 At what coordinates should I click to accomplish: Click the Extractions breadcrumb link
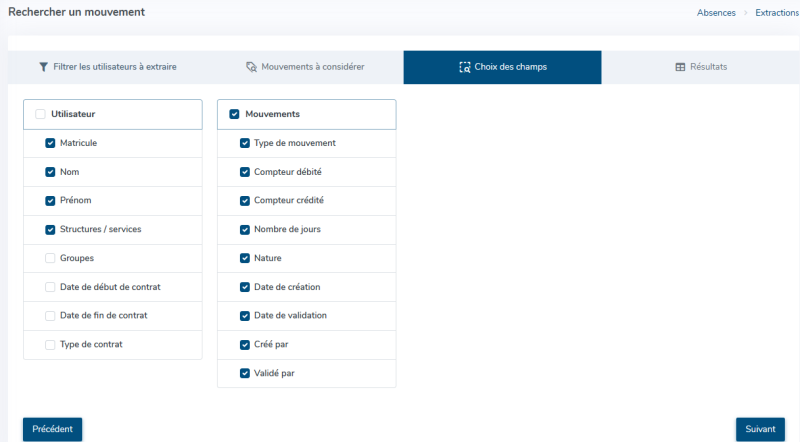point(777,12)
